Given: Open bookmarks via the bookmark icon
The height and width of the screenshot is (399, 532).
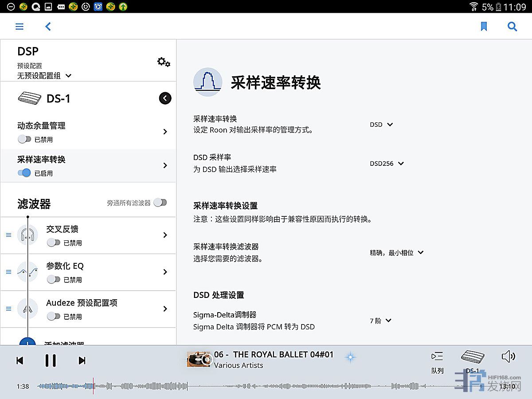Looking at the screenshot, I should (484, 27).
